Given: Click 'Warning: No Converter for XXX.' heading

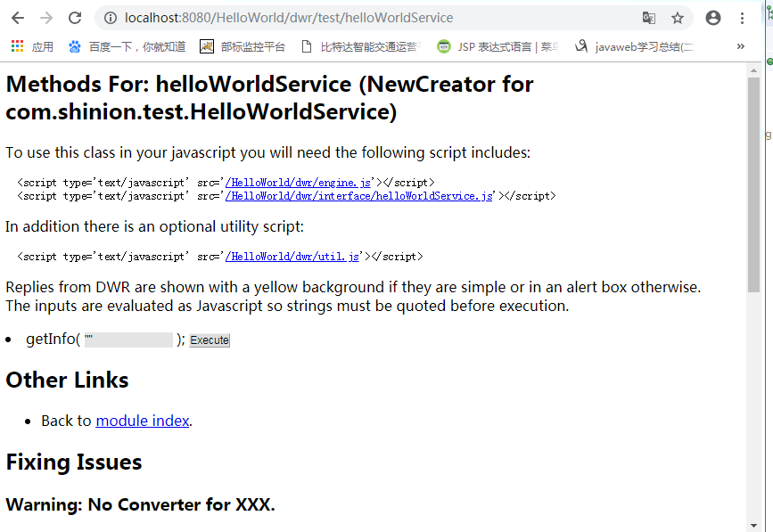Looking at the screenshot, I should point(141,504).
